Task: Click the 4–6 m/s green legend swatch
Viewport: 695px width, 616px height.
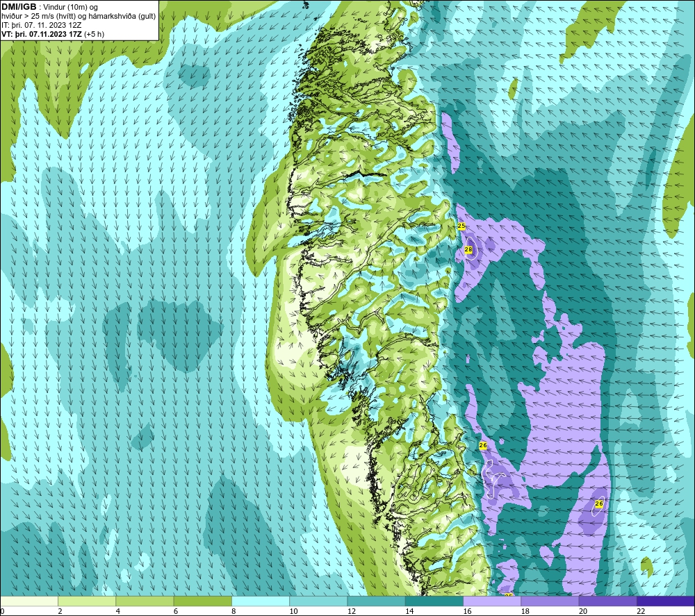Action: point(145,601)
